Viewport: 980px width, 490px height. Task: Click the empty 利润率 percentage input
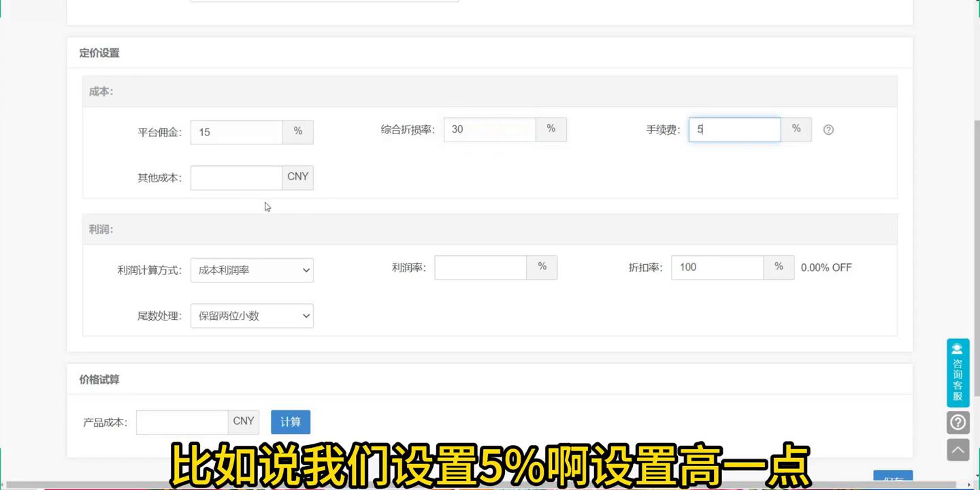coord(480,267)
